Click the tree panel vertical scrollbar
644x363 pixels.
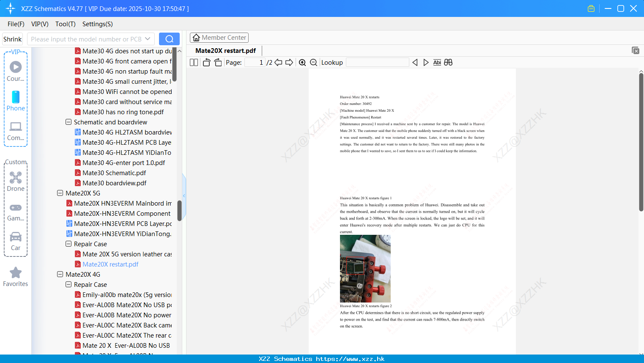[179, 210]
